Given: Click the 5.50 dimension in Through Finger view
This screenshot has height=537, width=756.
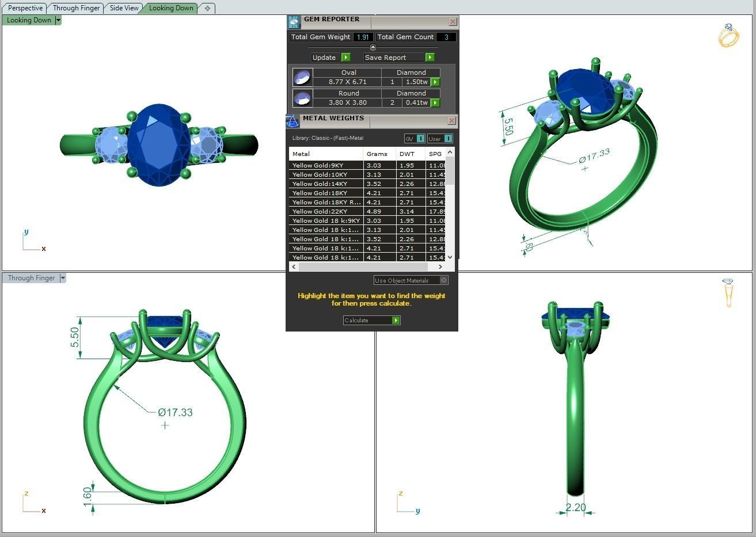Looking at the screenshot, I should click(74, 336).
